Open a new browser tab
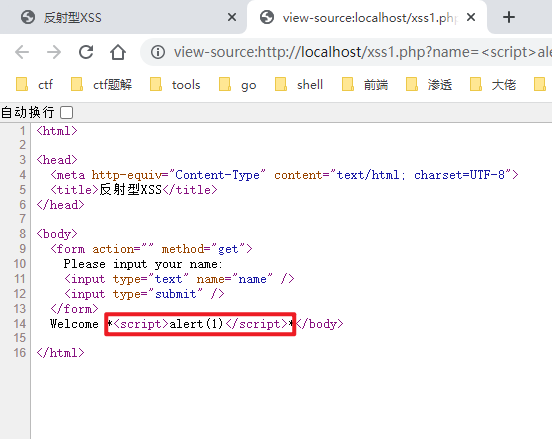This screenshot has width=552, height=439. tap(509, 17)
